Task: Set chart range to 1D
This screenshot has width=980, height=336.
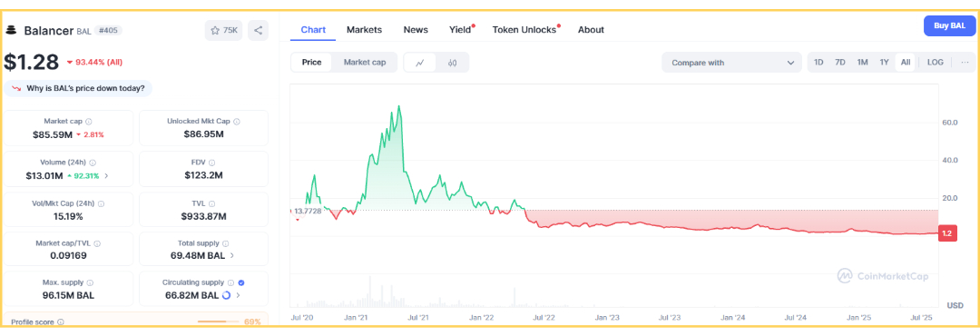Action: [818, 62]
